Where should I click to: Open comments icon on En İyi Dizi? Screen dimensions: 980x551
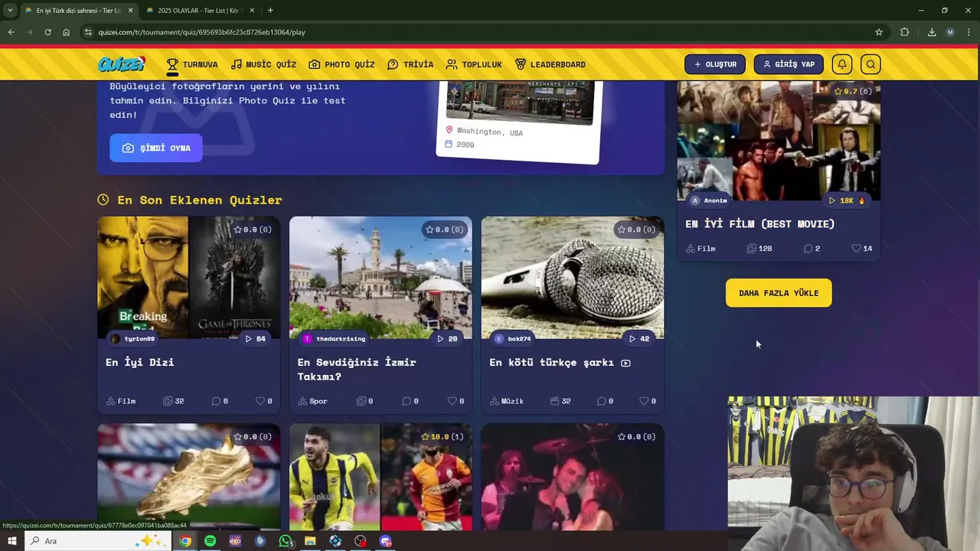point(216,401)
